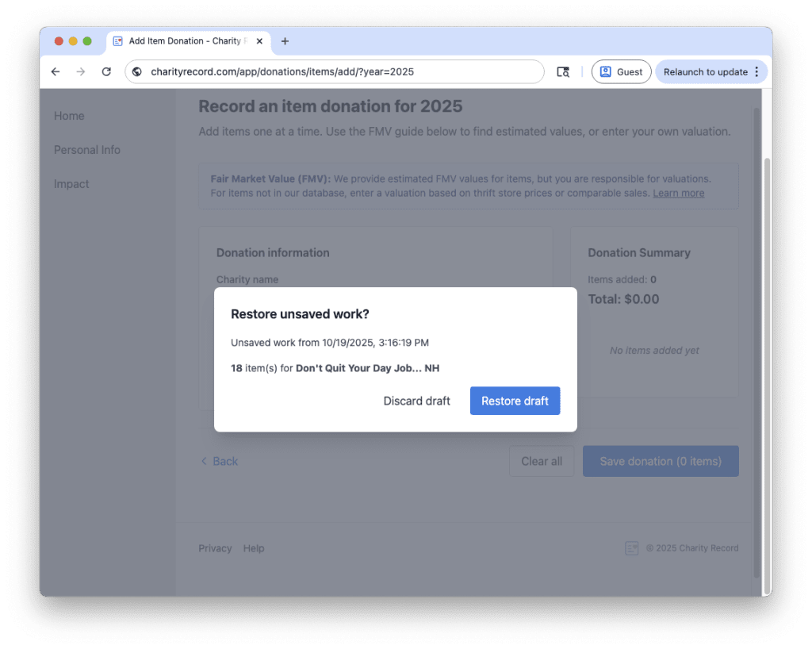The image size is (812, 649).
Task: Go to Home in sidebar
Action: [69, 116]
